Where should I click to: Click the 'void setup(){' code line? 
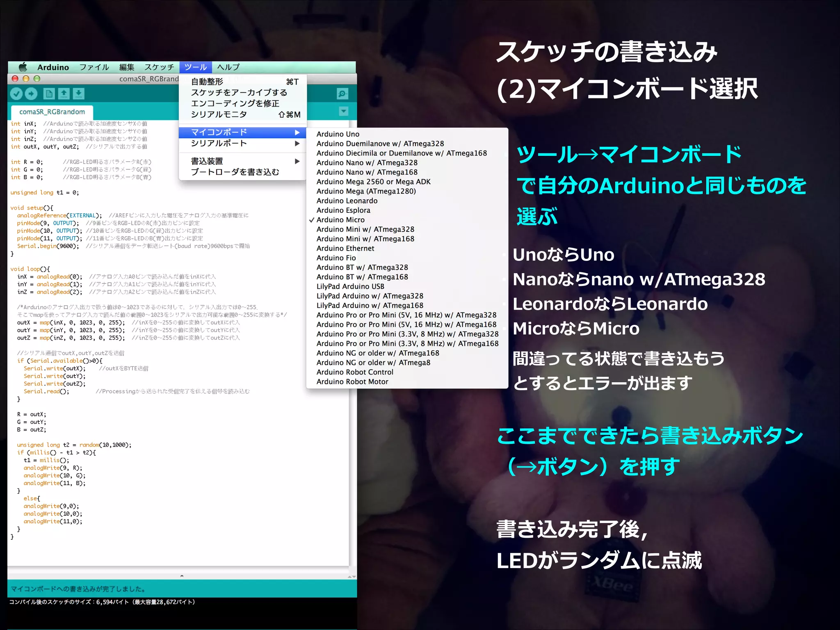pyautogui.click(x=32, y=208)
